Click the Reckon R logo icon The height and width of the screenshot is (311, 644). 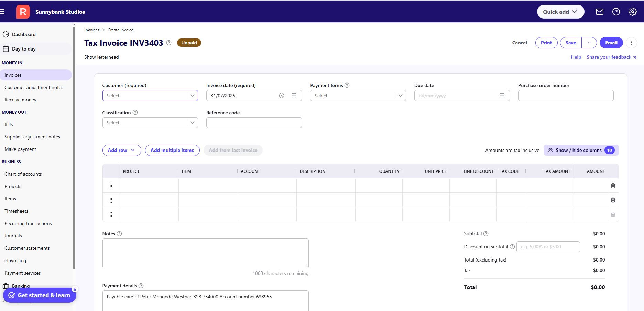coord(23,12)
